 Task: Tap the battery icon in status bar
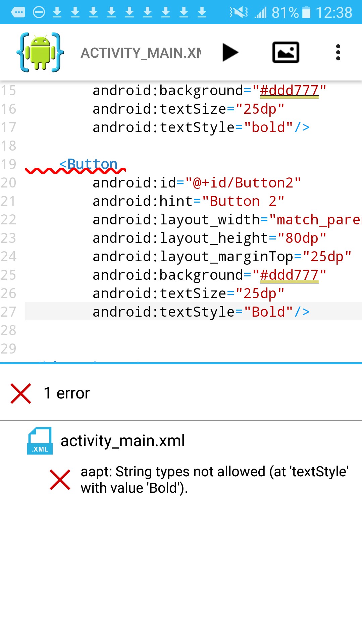coord(306,12)
